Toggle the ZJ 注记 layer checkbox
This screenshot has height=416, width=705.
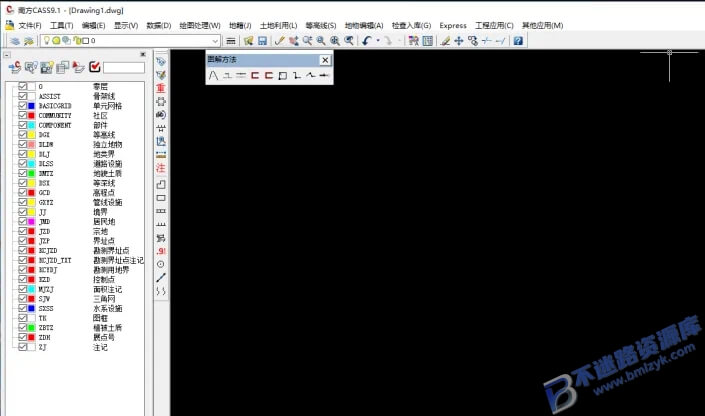pyautogui.click(x=22, y=347)
